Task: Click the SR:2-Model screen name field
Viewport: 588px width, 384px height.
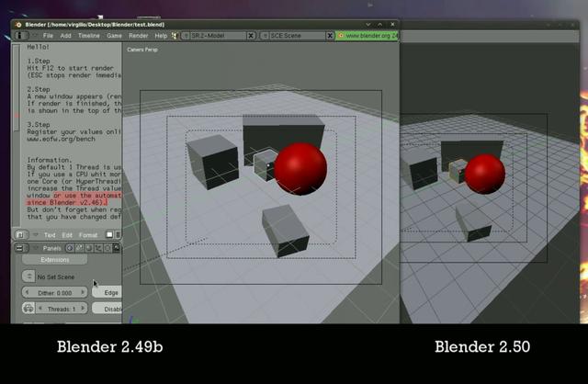Action: (219, 36)
